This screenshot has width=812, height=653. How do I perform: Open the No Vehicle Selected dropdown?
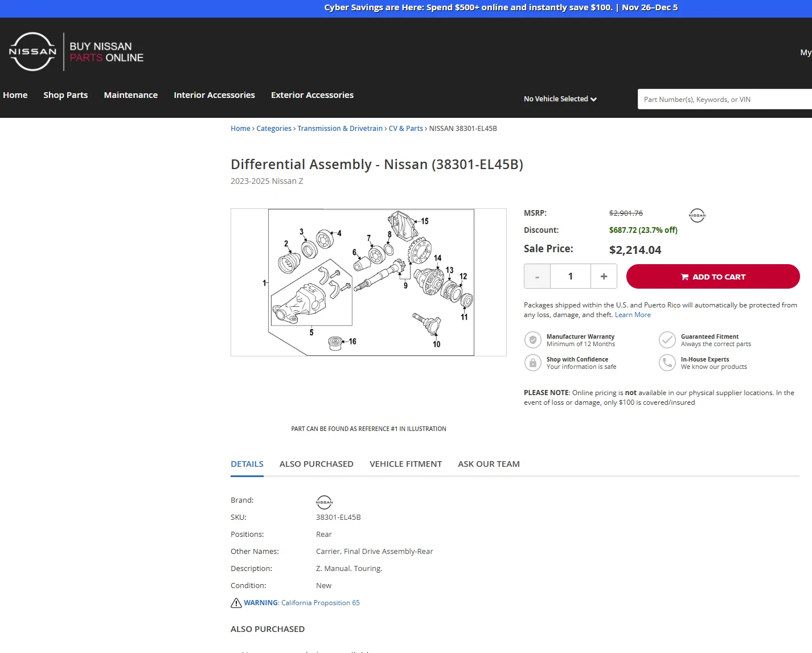pyautogui.click(x=560, y=99)
